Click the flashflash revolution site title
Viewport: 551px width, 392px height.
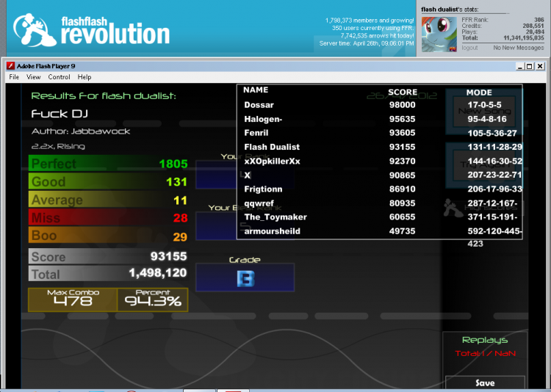tap(115, 31)
